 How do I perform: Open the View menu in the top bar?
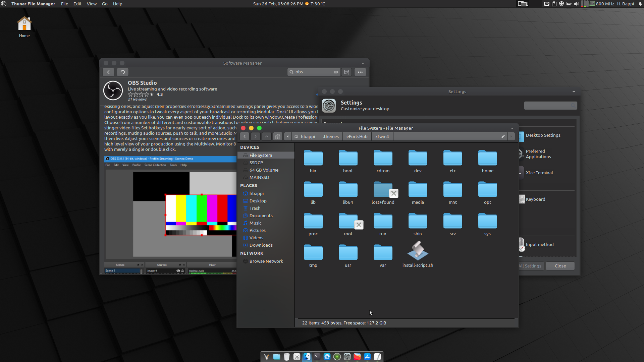click(x=92, y=4)
